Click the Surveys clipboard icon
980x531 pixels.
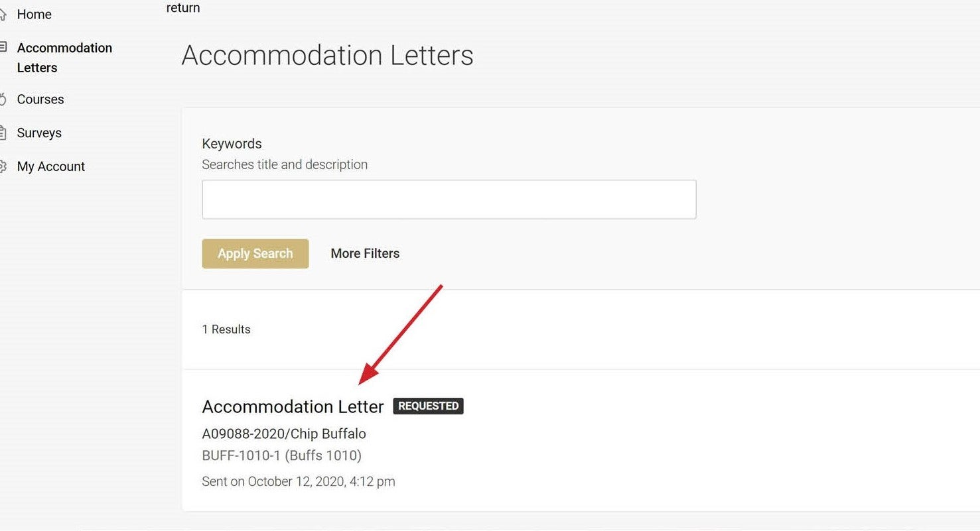click(x=3, y=132)
